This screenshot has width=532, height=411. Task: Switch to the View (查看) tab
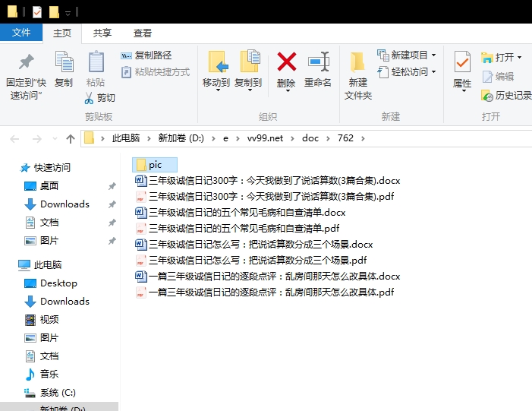tap(143, 33)
